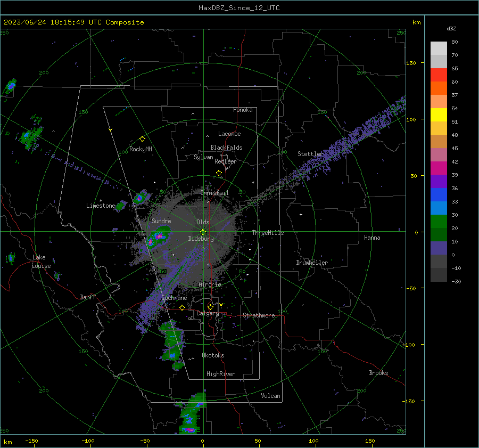Click the RockyMH label
The width and height of the screenshot is (479, 448).
pos(141,149)
